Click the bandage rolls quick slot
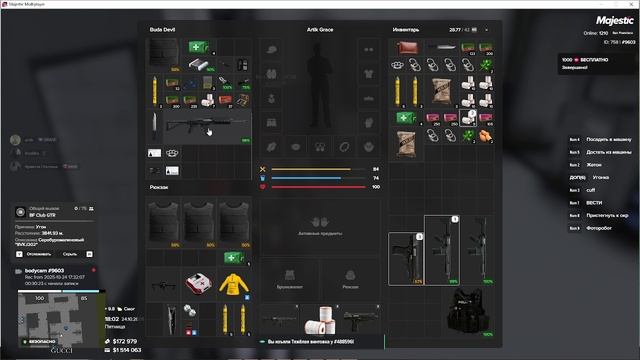 pos(320,320)
